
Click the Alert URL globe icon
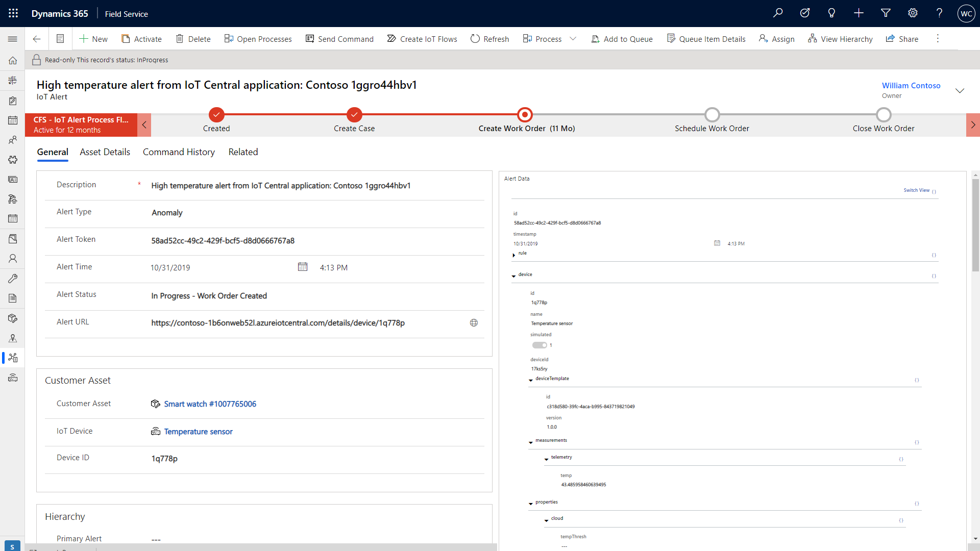(x=474, y=322)
